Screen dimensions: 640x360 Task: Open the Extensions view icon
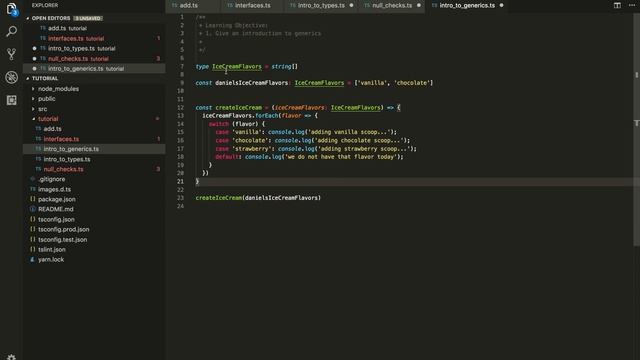pyautogui.click(x=11, y=100)
